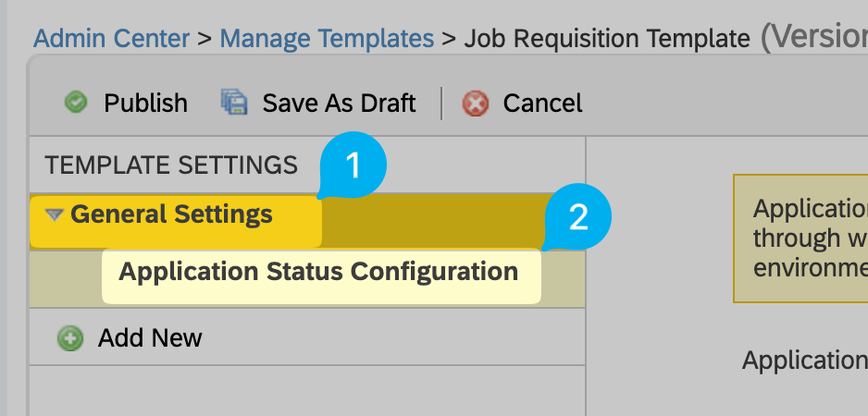Click the green Add New plus icon
Image resolution: width=868 pixels, height=416 pixels.
[x=69, y=338]
